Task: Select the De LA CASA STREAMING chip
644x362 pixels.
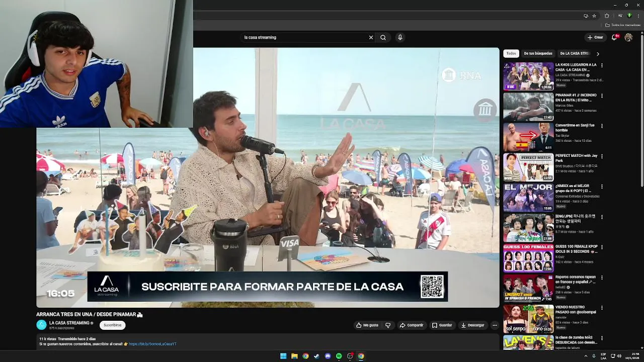Action: coord(575,53)
